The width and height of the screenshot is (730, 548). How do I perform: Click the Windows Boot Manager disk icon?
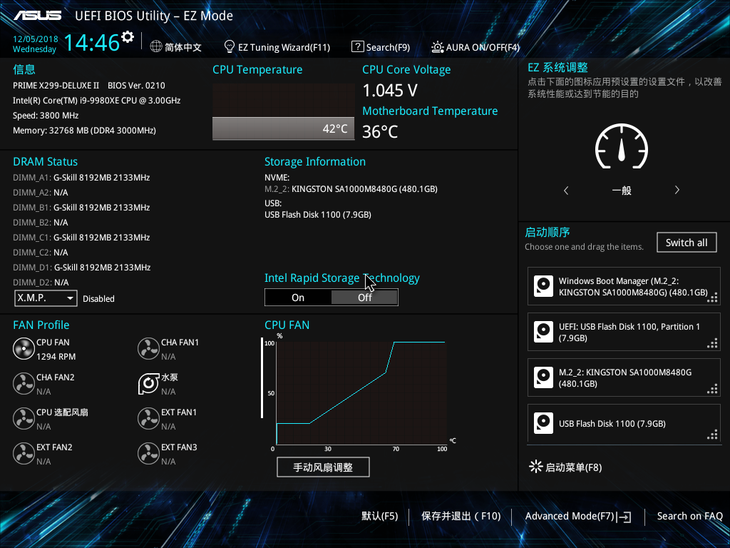543,286
